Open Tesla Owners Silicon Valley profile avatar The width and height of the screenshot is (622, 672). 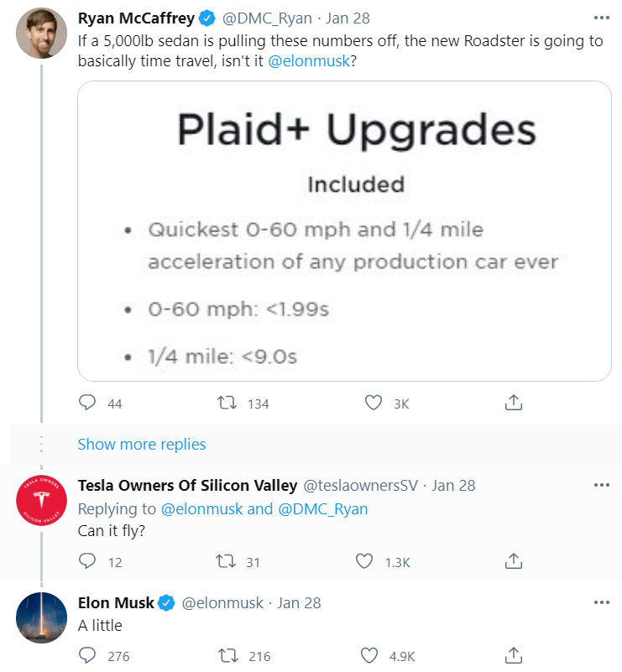(42, 501)
